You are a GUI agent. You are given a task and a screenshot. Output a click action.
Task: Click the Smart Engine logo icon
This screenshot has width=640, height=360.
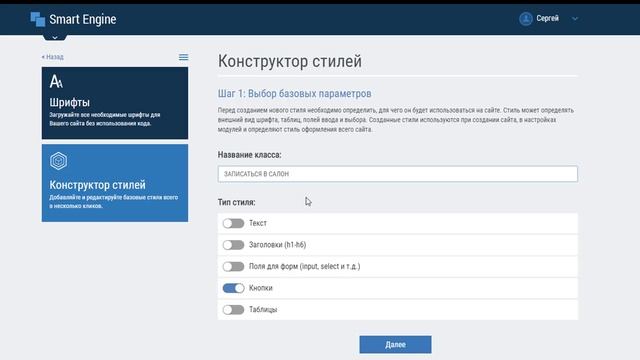38,19
